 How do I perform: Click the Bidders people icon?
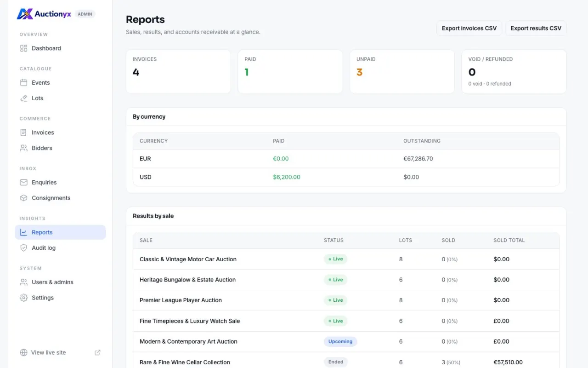24,148
